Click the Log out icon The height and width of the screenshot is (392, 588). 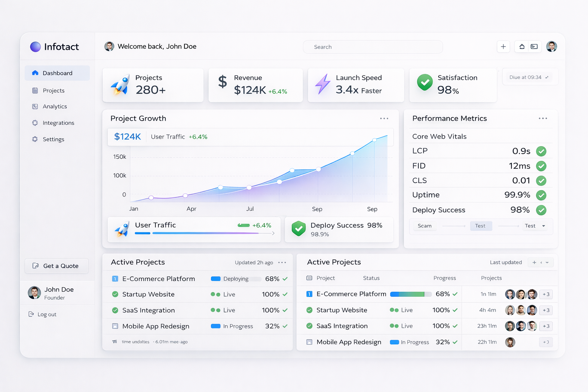[x=31, y=314]
